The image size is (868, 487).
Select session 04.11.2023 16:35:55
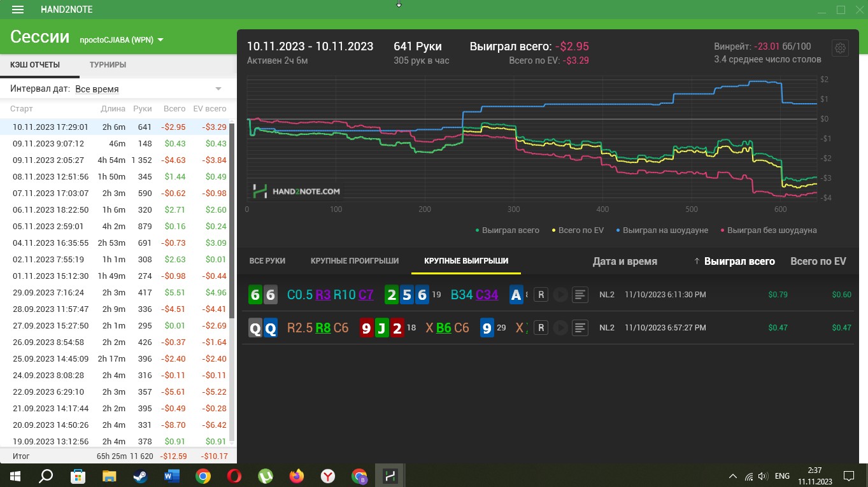[115, 243]
